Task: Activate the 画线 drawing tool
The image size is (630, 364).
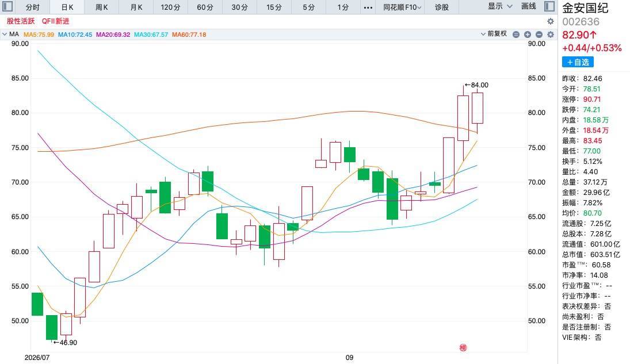Action: [x=528, y=6]
